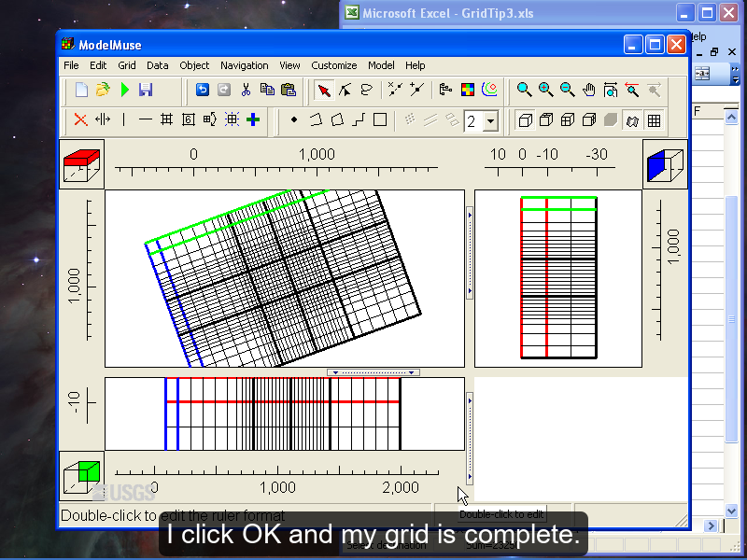Activate the select objects arrow tool

[x=324, y=90]
